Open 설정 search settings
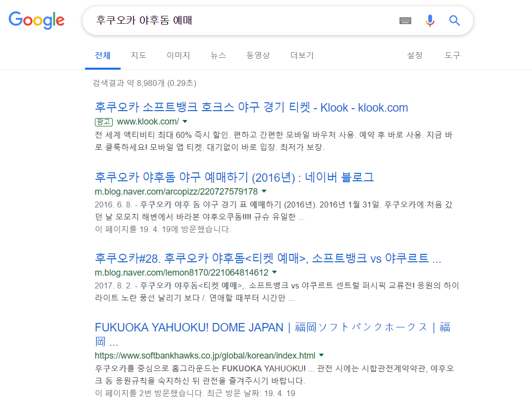Viewport: 532px width, 405px height. [415, 55]
